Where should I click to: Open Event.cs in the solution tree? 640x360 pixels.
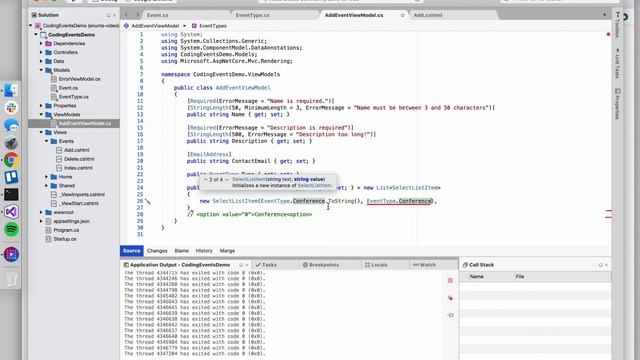point(68,88)
